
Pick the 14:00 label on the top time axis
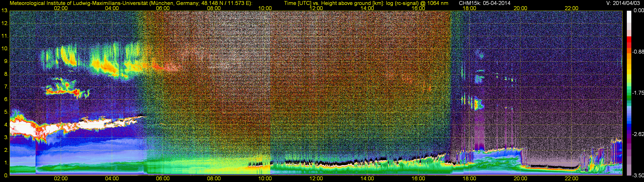pyautogui.click(x=367, y=8)
